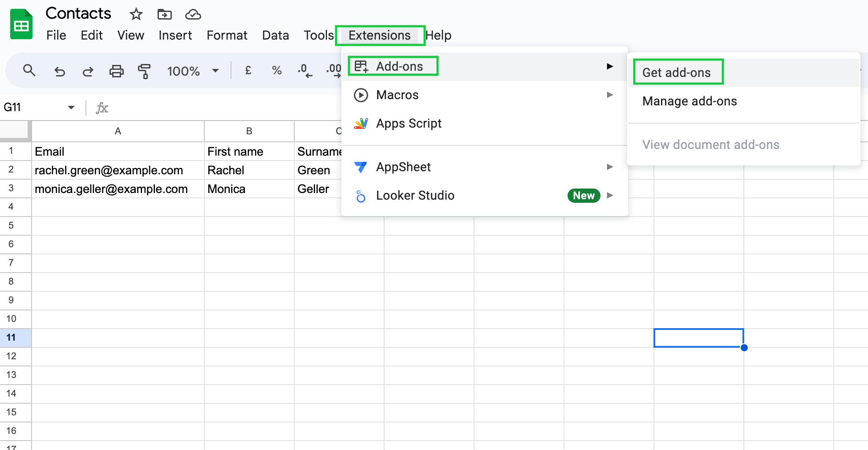Expand the Macros submenu arrow

coord(610,95)
